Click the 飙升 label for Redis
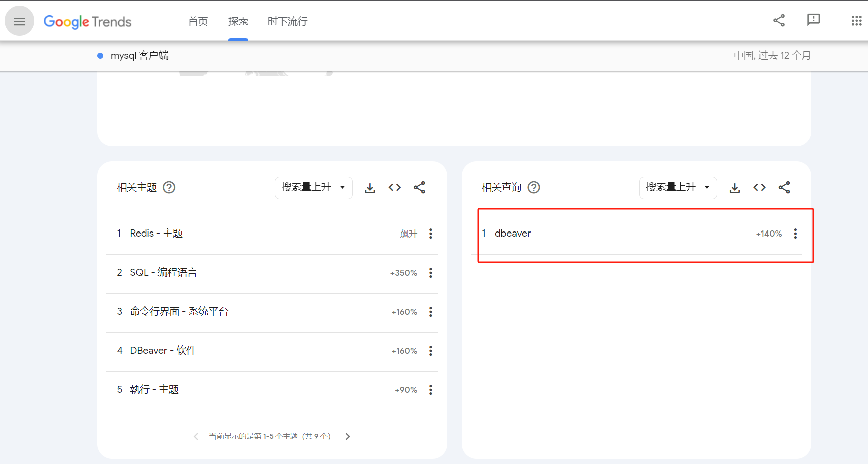Image resolution: width=868 pixels, height=464 pixels. click(409, 234)
